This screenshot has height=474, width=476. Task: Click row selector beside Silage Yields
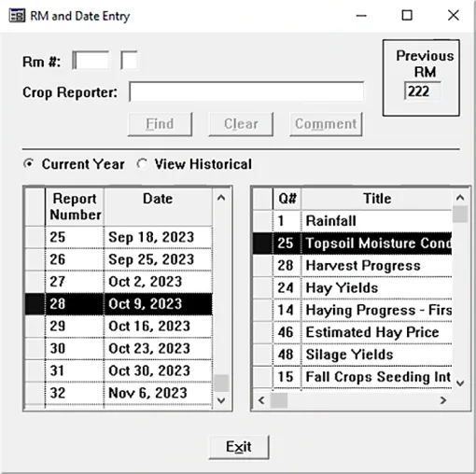(x=263, y=355)
